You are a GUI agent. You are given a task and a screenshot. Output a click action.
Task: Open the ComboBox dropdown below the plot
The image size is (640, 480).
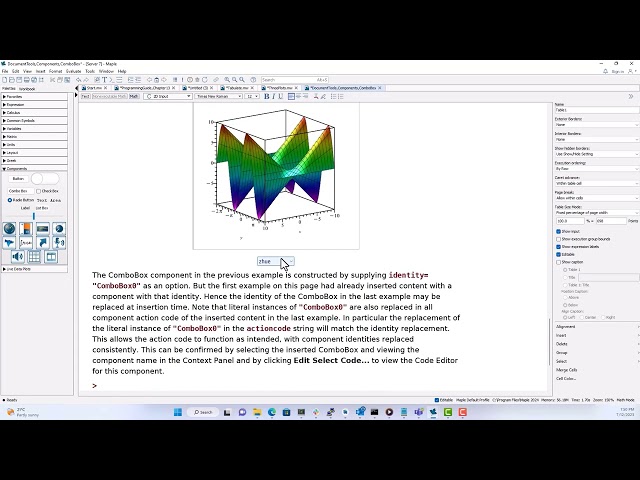[x=276, y=261]
